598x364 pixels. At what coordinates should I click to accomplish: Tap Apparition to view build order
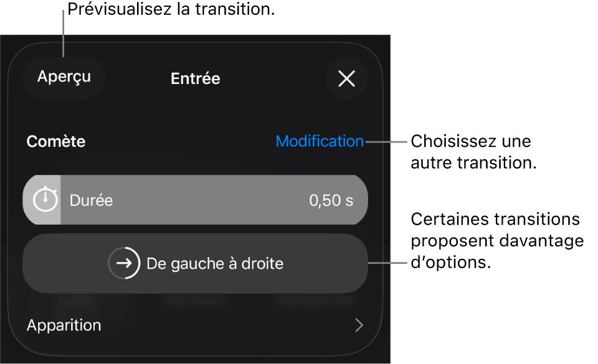click(x=64, y=325)
